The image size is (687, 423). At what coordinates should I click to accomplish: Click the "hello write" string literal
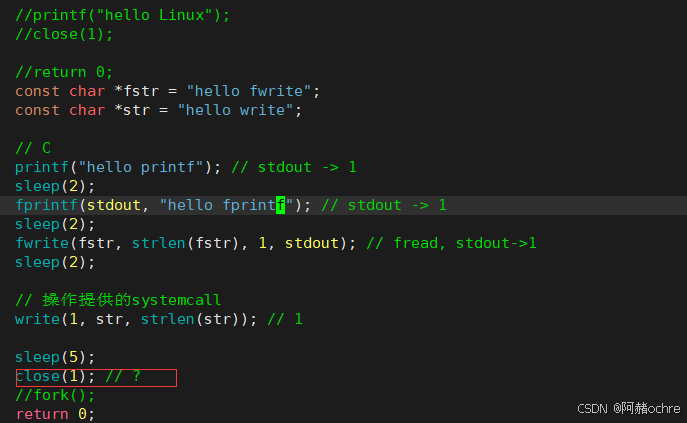point(235,110)
